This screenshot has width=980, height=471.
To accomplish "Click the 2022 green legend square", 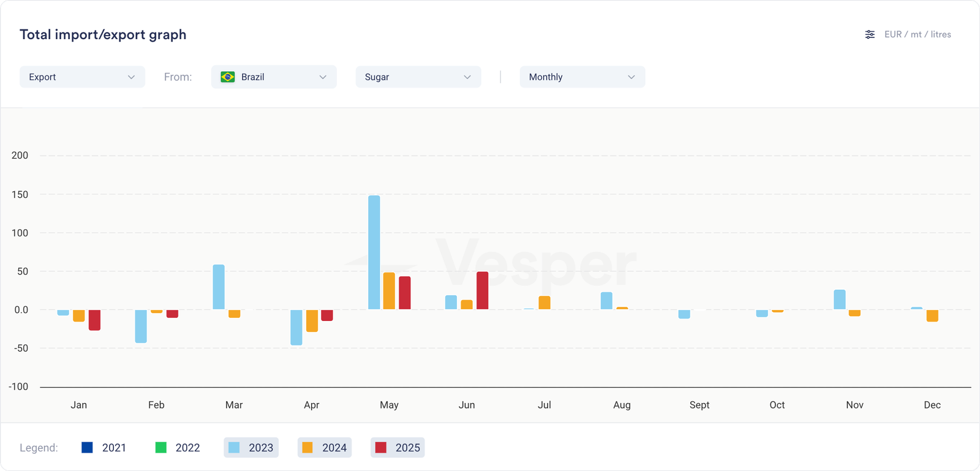I will [161, 448].
